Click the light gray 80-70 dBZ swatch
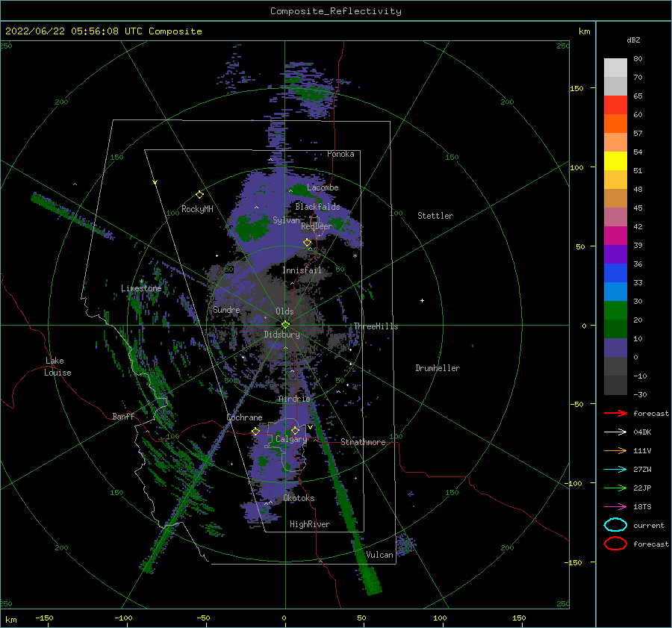The image size is (672, 628). click(615, 68)
